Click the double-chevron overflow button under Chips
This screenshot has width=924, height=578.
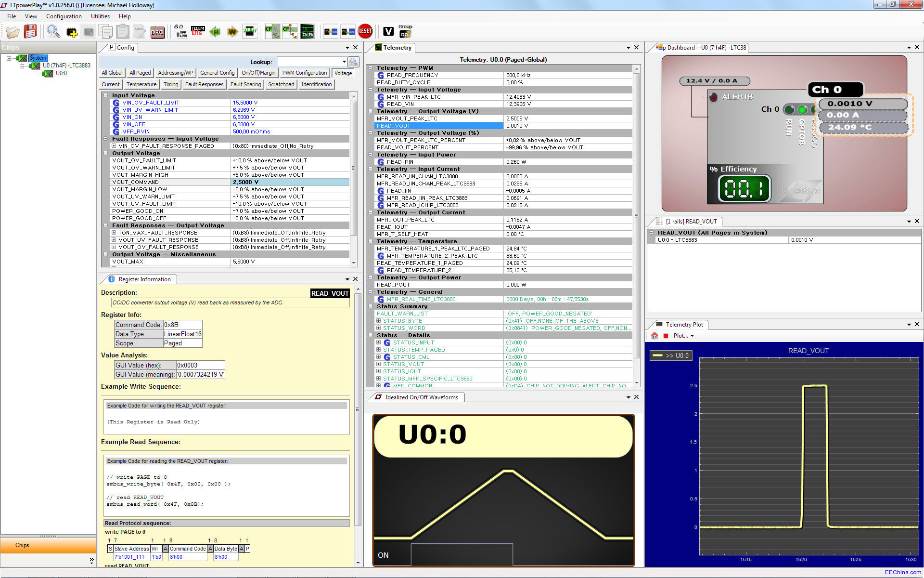tap(91, 560)
